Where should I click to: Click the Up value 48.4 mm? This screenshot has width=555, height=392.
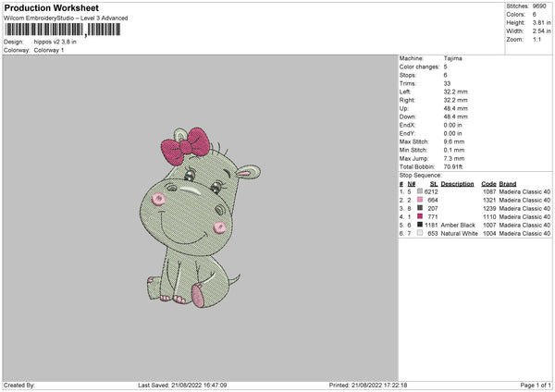point(455,108)
